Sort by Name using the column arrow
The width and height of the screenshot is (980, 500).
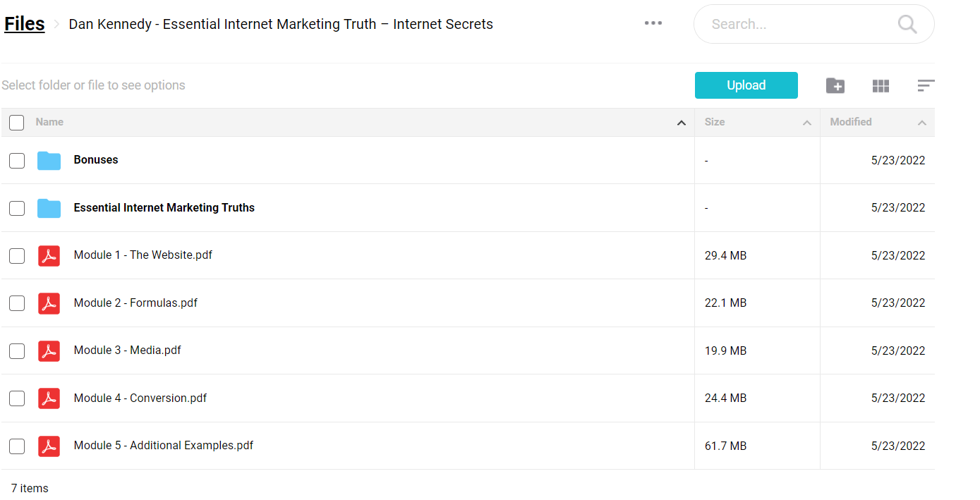coord(682,123)
